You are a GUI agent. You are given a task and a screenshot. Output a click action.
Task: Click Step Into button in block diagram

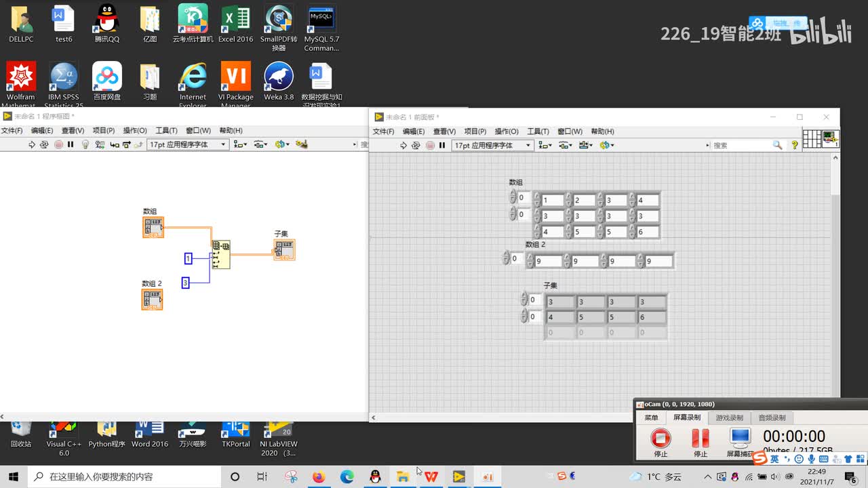(x=115, y=144)
